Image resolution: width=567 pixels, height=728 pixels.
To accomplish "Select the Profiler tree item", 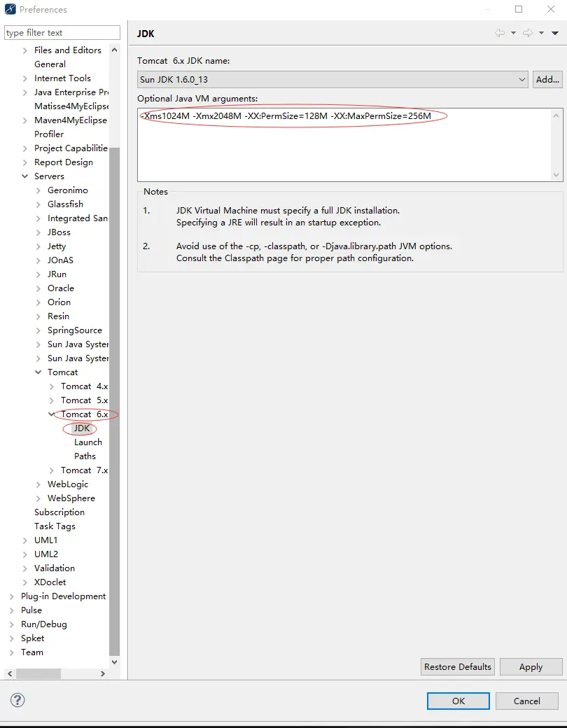I will click(x=49, y=134).
